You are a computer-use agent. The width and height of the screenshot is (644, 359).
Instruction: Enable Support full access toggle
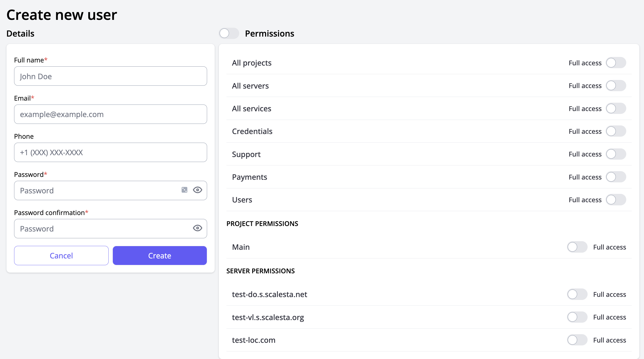616,154
